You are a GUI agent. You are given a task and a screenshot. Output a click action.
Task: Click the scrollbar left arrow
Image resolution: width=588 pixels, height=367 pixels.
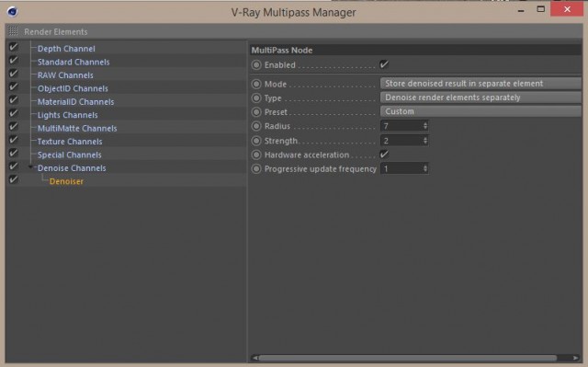pyautogui.click(x=255, y=358)
